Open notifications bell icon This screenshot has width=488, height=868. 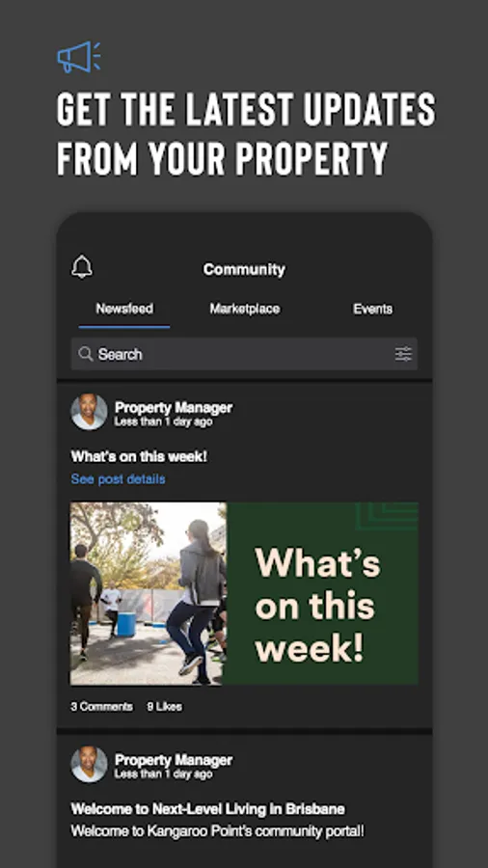(82, 267)
